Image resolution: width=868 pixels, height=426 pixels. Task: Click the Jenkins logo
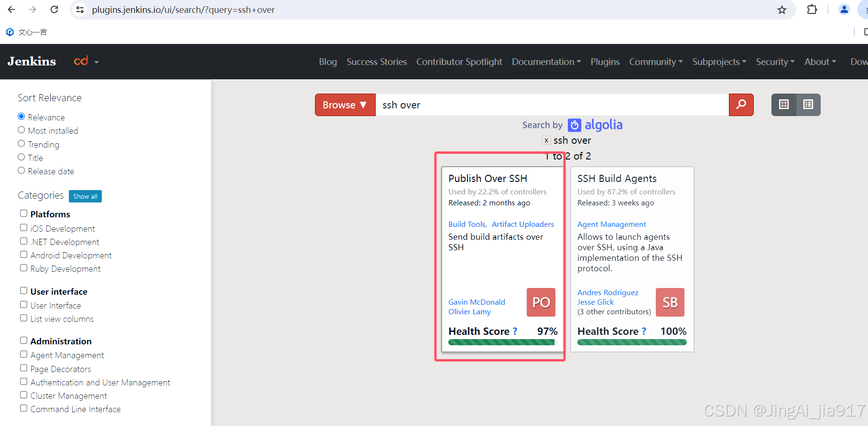pos(32,61)
